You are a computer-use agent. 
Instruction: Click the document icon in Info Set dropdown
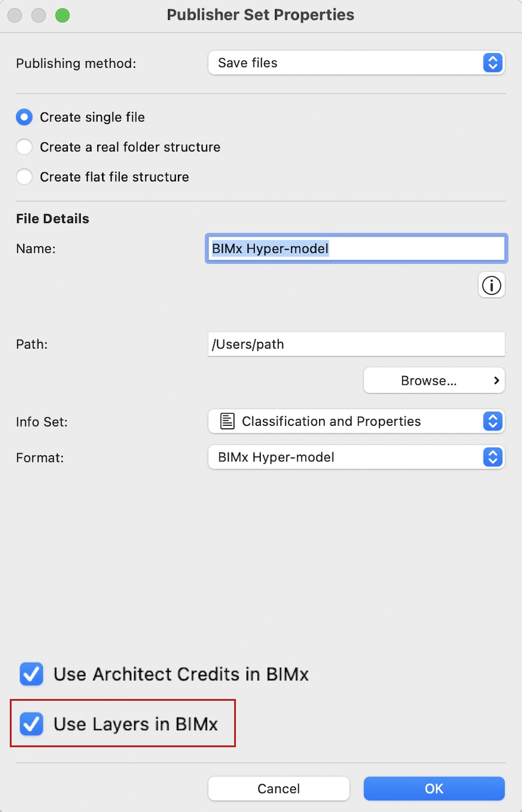227,422
